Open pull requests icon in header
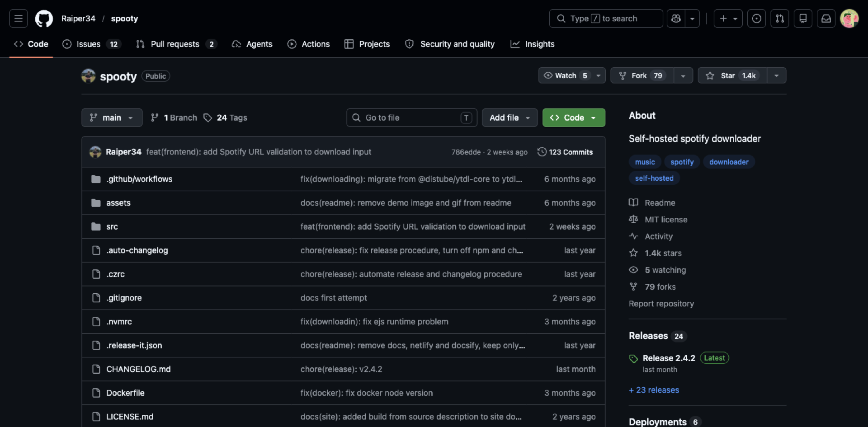Screen dimensions: 868x427 pos(780,19)
